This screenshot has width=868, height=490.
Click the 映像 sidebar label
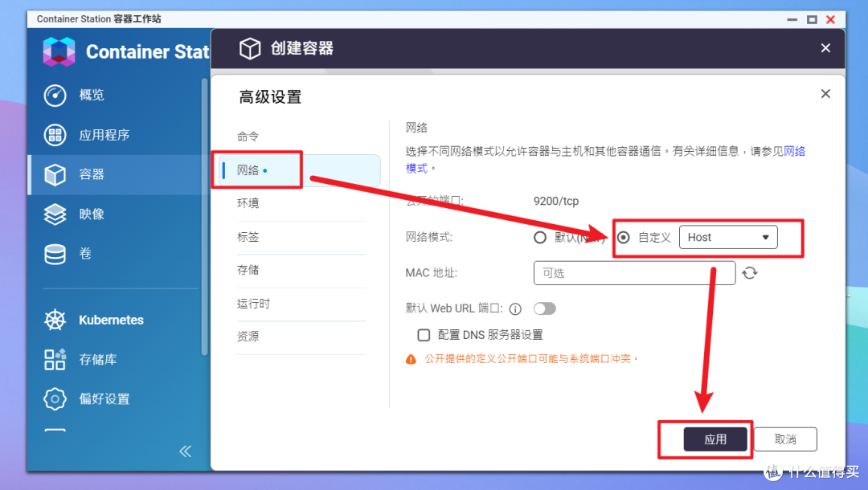92,214
